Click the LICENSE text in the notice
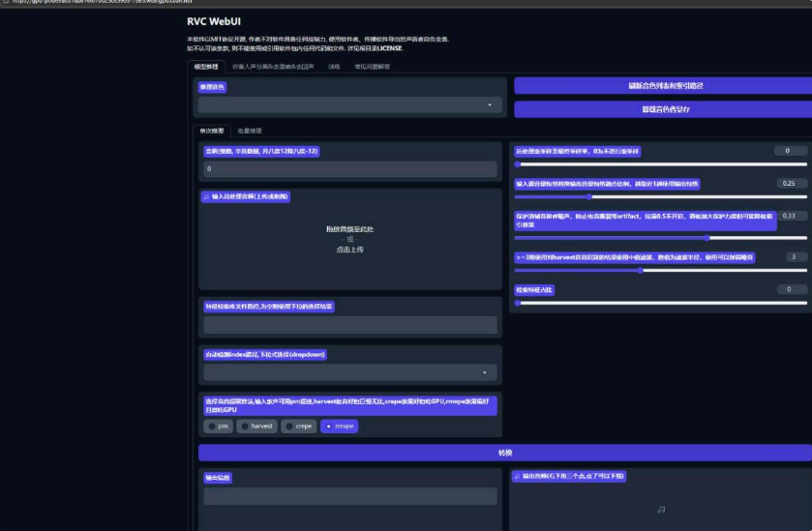 (389, 48)
